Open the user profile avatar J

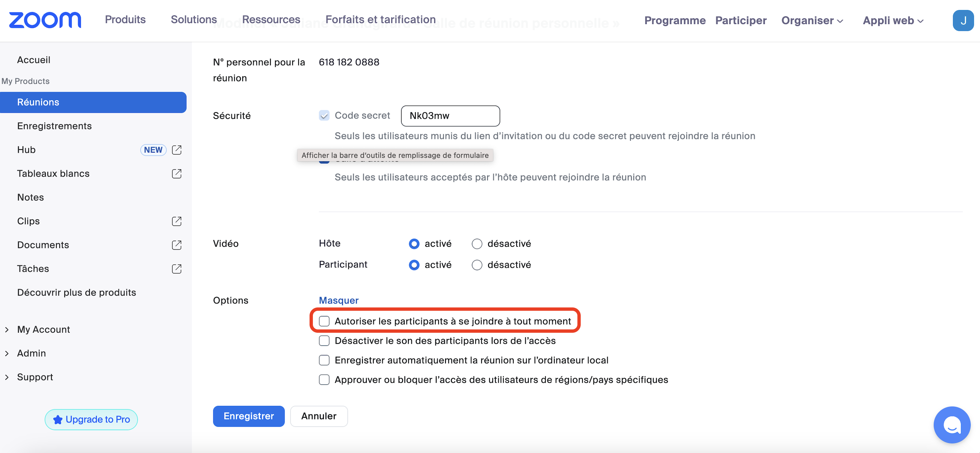pos(963,20)
